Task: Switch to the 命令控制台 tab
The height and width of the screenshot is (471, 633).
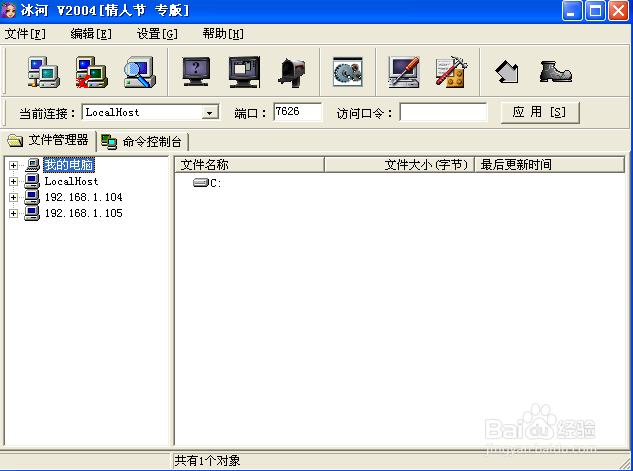Action: 143,142
